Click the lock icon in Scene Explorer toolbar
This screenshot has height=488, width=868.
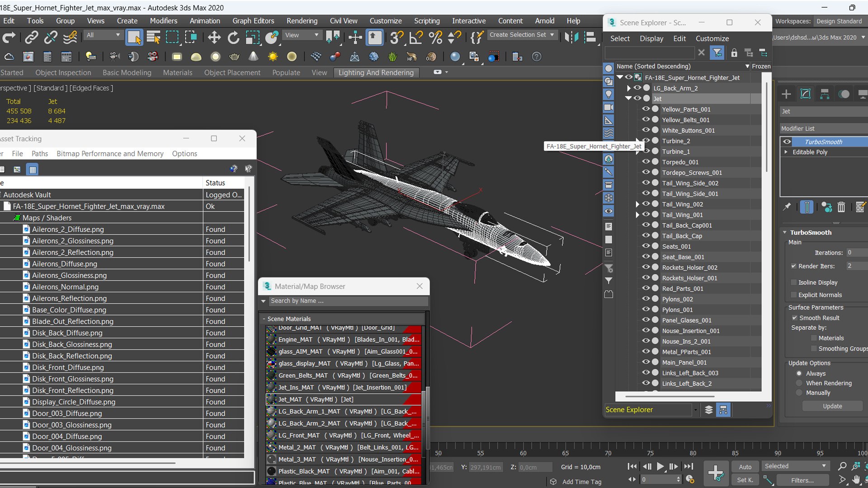734,53
